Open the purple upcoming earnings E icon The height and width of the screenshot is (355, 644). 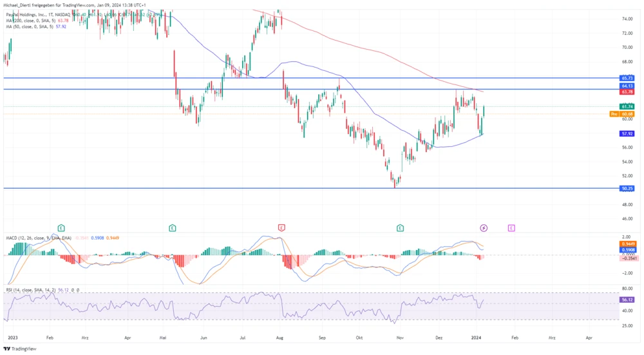tap(511, 227)
